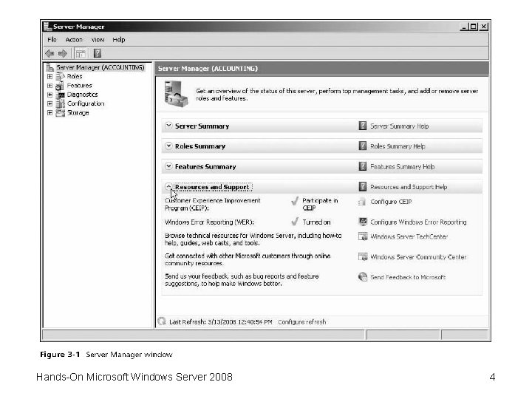
Task: Open the Server Summary Help link
Action: tap(399, 126)
